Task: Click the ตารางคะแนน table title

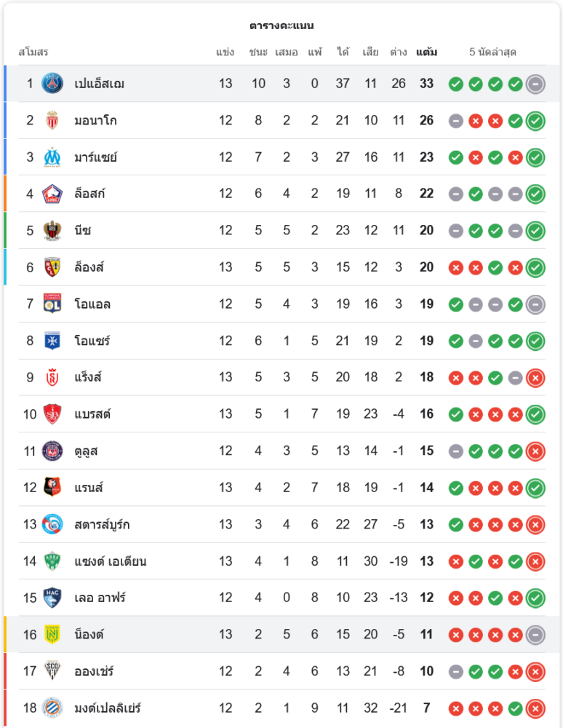Action: point(281,25)
